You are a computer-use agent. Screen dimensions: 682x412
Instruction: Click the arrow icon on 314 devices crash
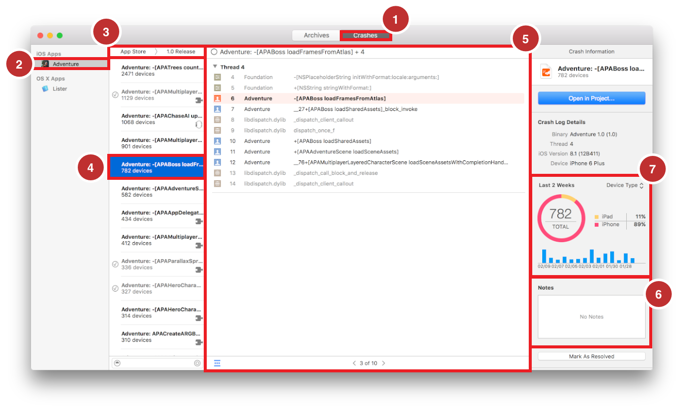coord(199,318)
